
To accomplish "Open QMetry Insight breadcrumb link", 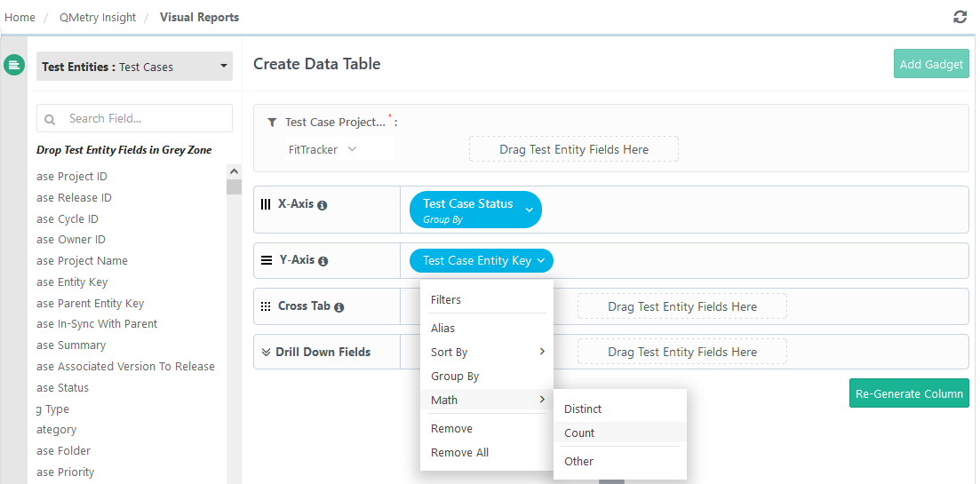I will point(98,18).
